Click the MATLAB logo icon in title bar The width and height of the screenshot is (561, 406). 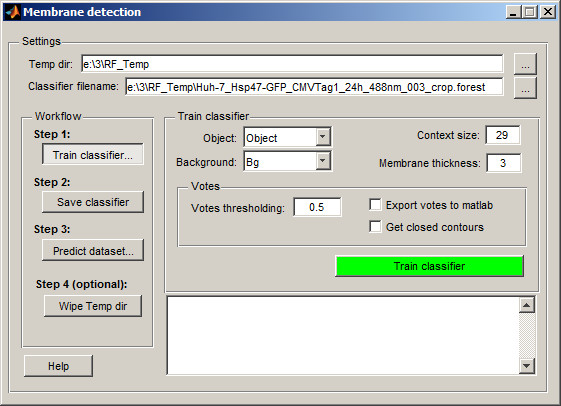coord(12,12)
